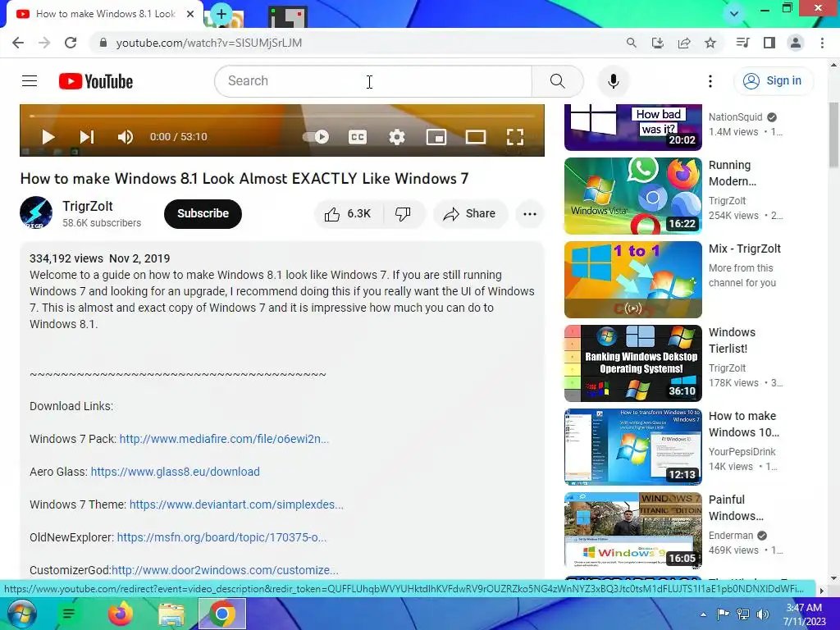This screenshot has width=840, height=630.
Task: Open Chrome profile icon
Action: (796, 43)
